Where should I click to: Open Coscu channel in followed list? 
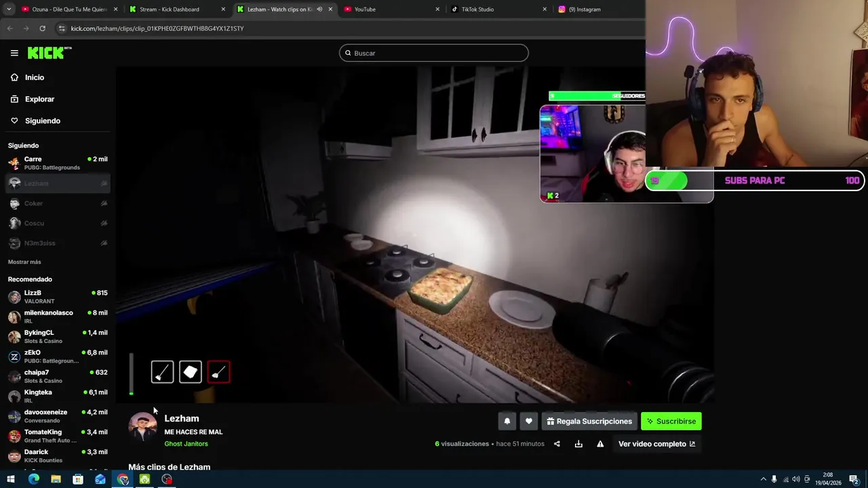(58, 223)
